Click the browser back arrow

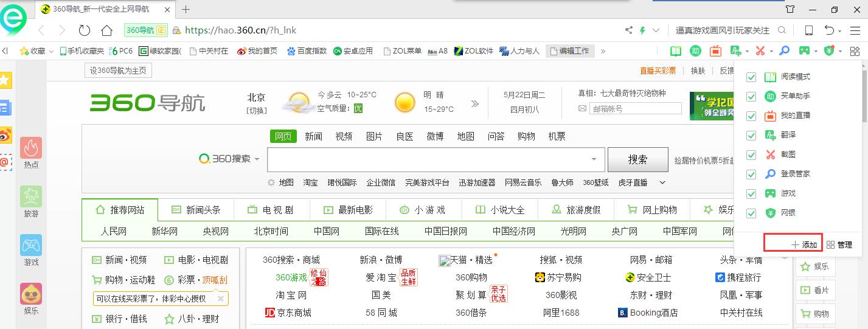41,30
